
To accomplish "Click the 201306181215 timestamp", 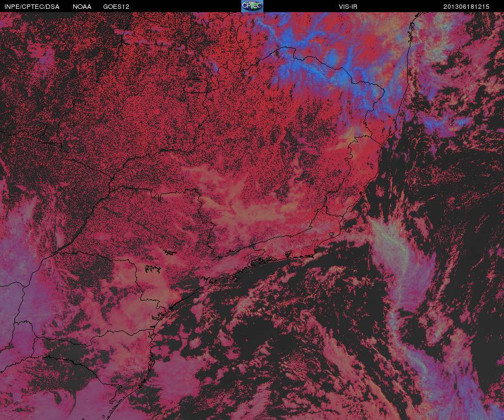I will tap(467, 7).
